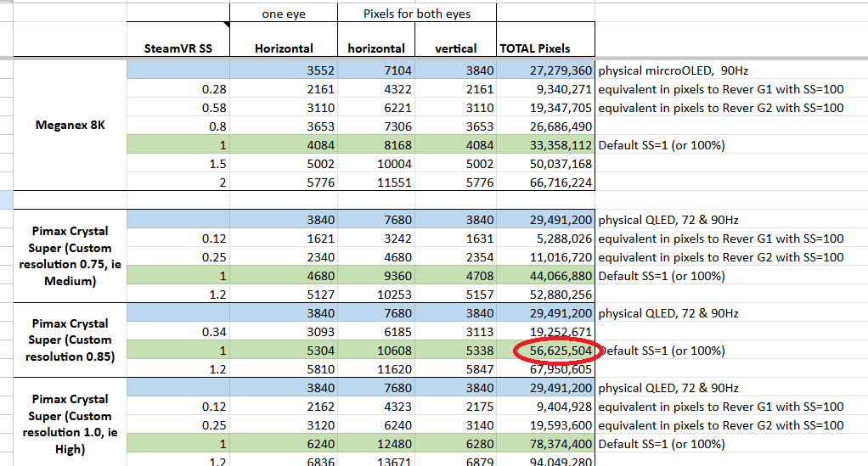Image resolution: width=868 pixels, height=466 pixels.
Task: Click the total 9,340,271 cell
Action: (x=546, y=88)
